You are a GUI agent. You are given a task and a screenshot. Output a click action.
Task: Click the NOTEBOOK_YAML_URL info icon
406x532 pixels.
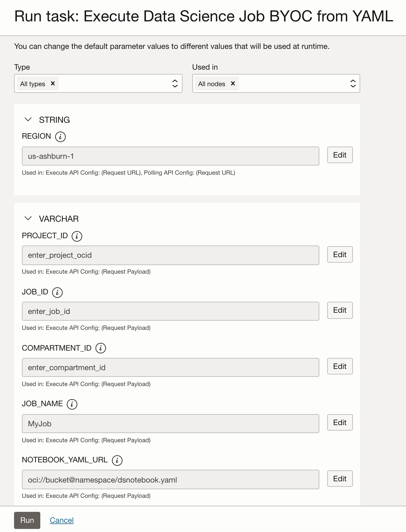tap(117, 460)
